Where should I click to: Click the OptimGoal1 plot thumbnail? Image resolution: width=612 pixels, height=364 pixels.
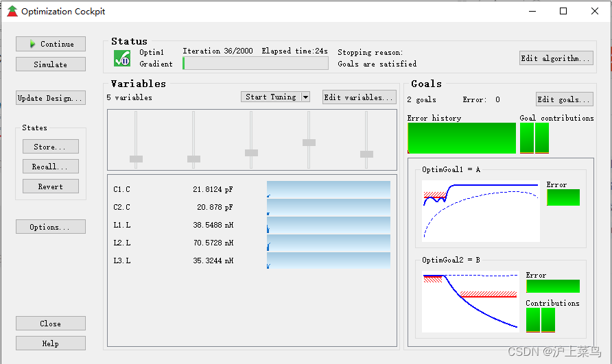[481, 211]
